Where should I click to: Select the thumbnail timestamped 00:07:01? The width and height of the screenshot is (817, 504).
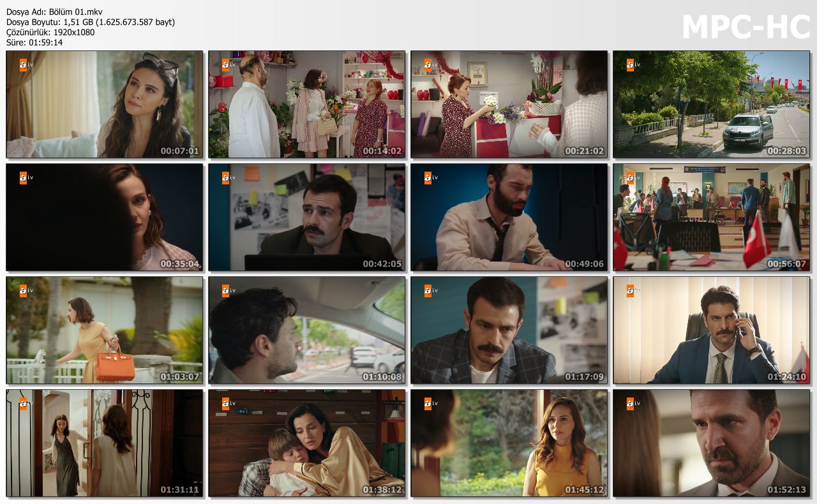[x=105, y=105]
